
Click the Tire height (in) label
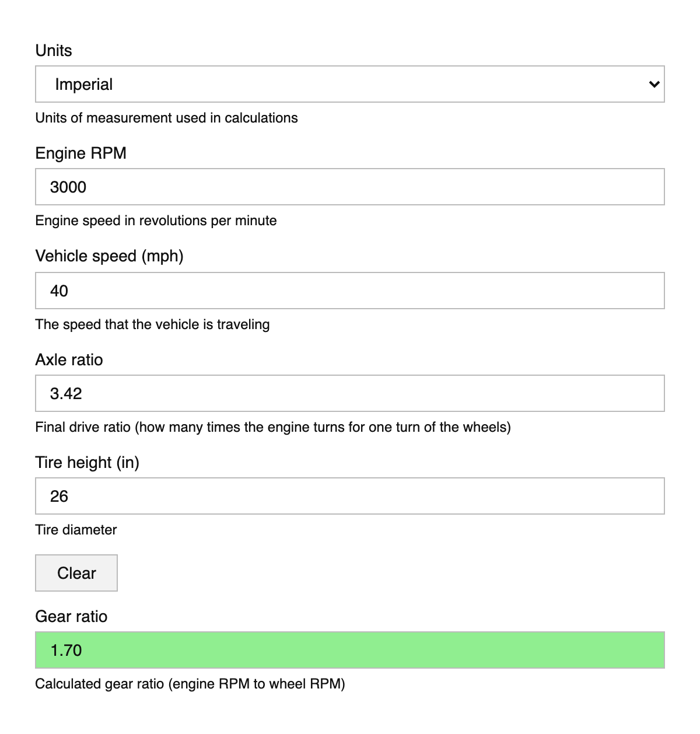click(x=87, y=463)
